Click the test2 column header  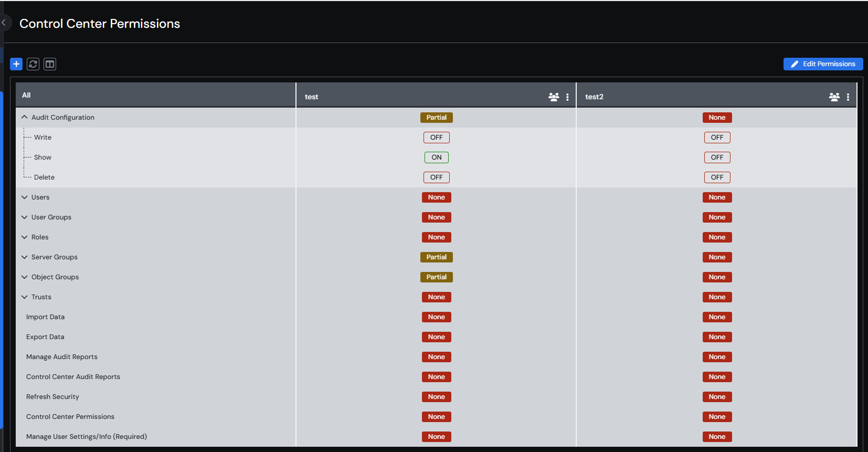[594, 97]
